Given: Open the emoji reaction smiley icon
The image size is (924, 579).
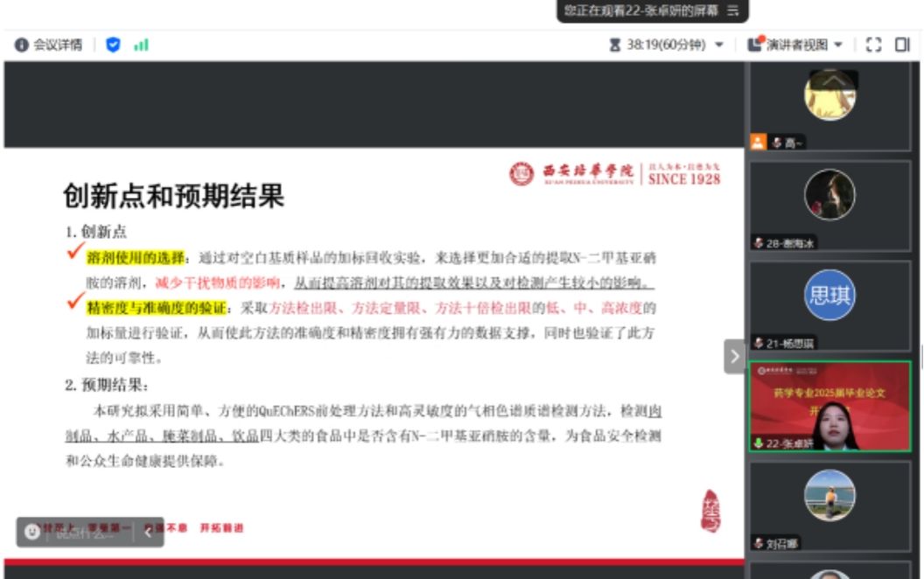Looking at the screenshot, I should coord(32,531).
